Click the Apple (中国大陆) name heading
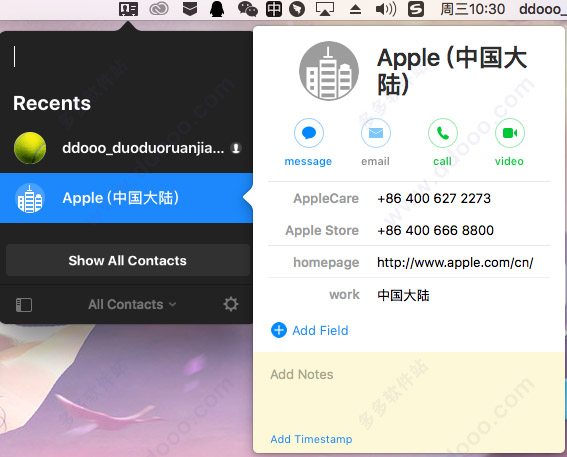This screenshot has width=567, height=457. click(452, 71)
